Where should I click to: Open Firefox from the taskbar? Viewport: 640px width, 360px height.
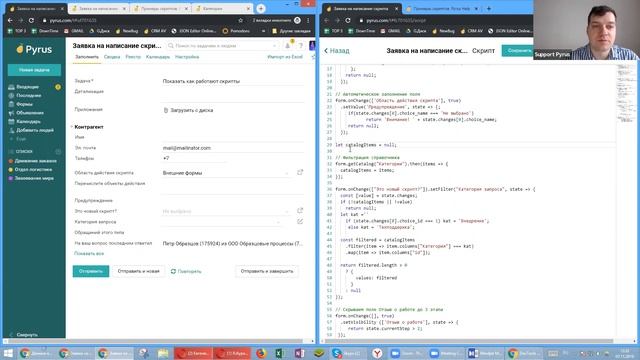(x=260, y=353)
